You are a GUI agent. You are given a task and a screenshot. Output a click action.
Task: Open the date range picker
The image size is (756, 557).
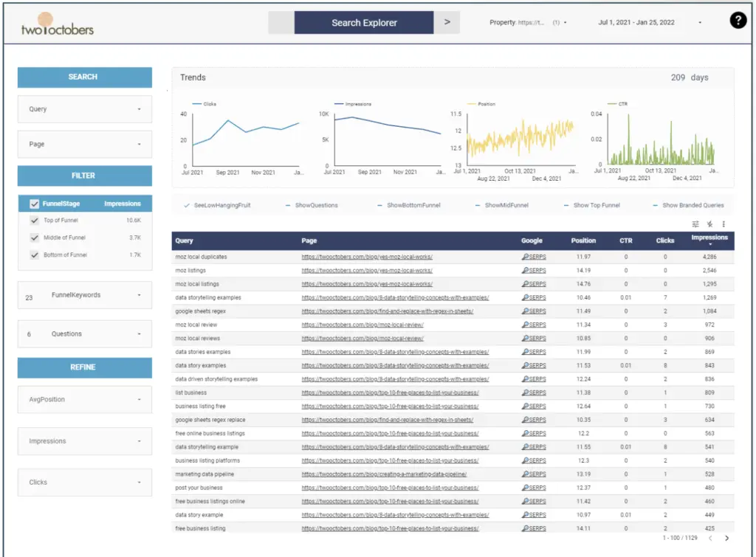tap(650, 22)
